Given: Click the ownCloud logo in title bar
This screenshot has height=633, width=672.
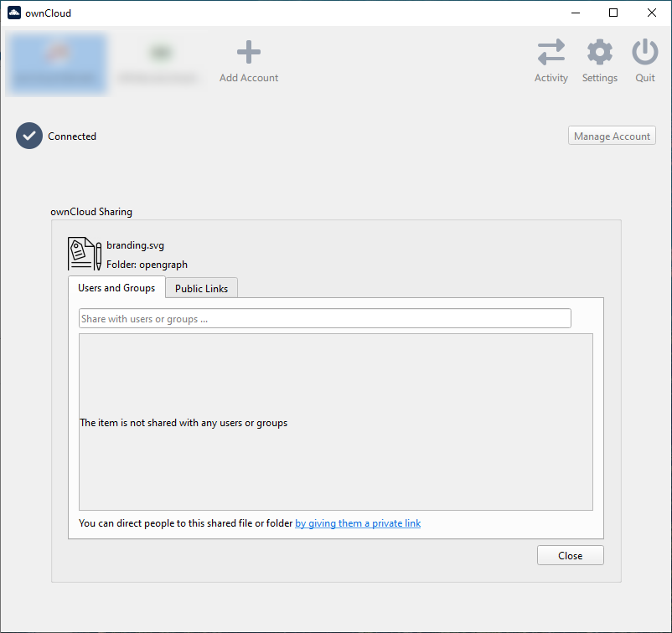Looking at the screenshot, I should pyautogui.click(x=13, y=13).
